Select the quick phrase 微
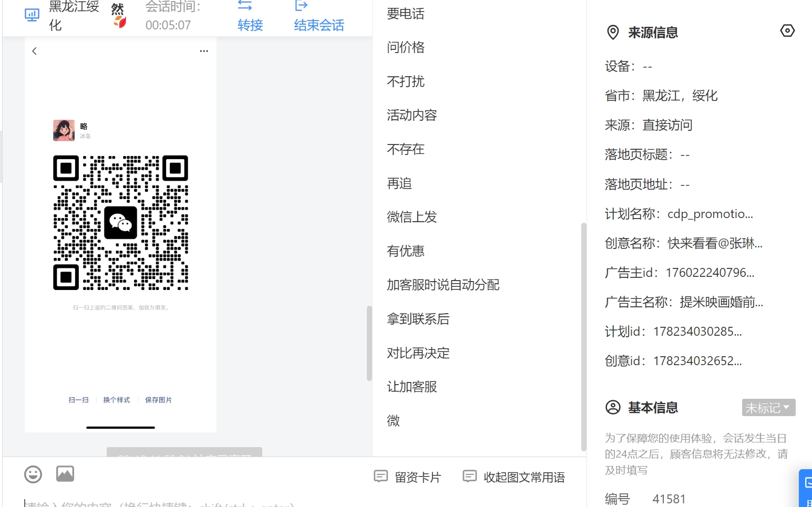The width and height of the screenshot is (812, 507). click(393, 421)
